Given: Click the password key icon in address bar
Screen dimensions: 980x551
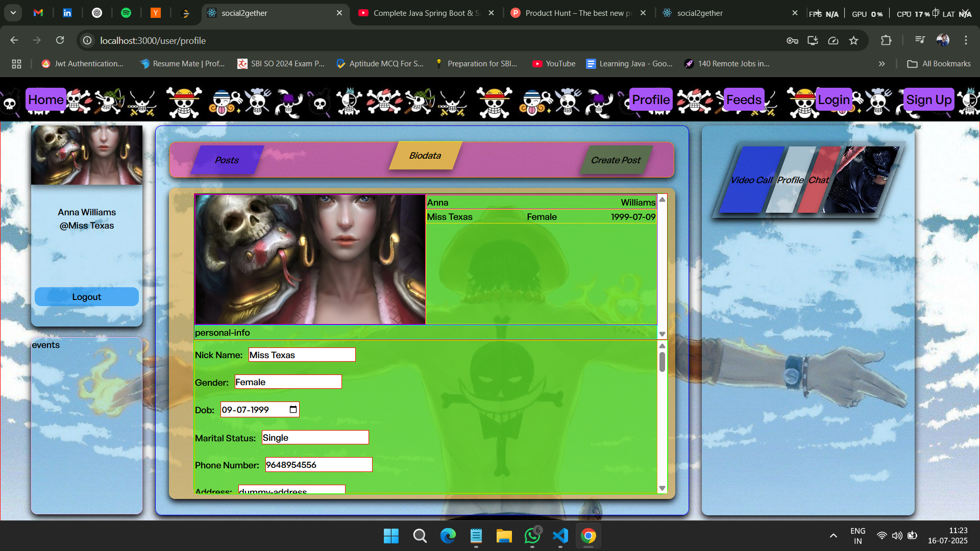Looking at the screenshot, I should pos(792,40).
